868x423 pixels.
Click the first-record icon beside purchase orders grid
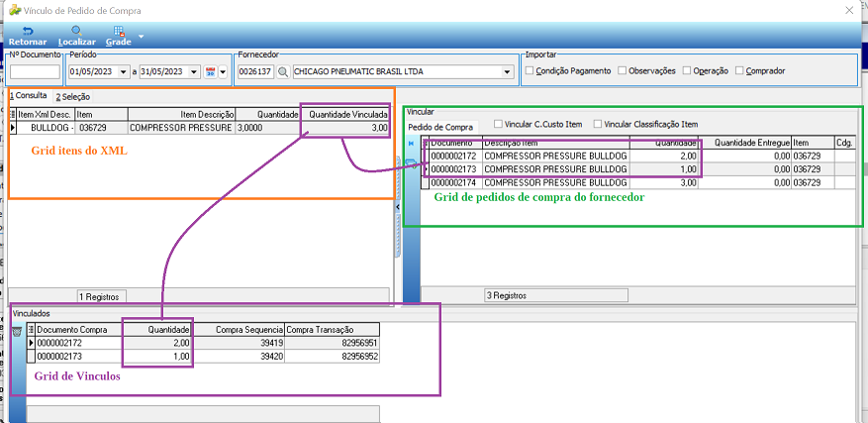(x=411, y=143)
